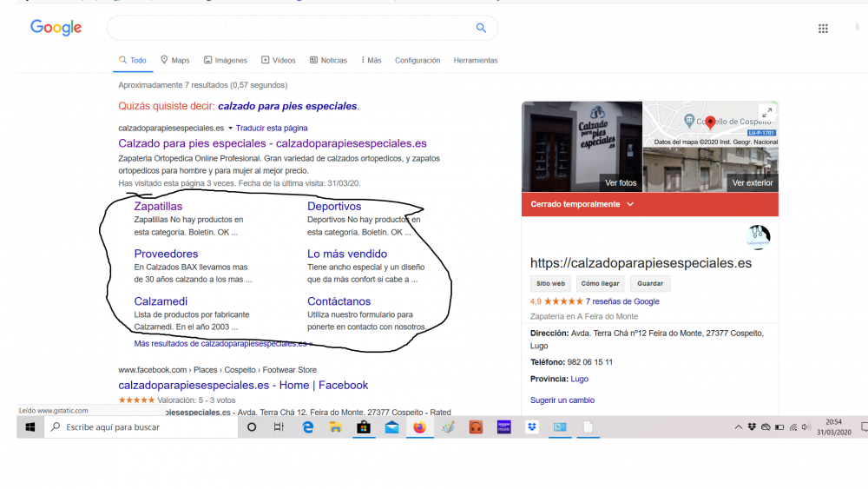Click the business logo thumbnail in knowledge panel
The width and height of the screenshot is (868, 489).
pyautogui.click(x=758, y=236)
